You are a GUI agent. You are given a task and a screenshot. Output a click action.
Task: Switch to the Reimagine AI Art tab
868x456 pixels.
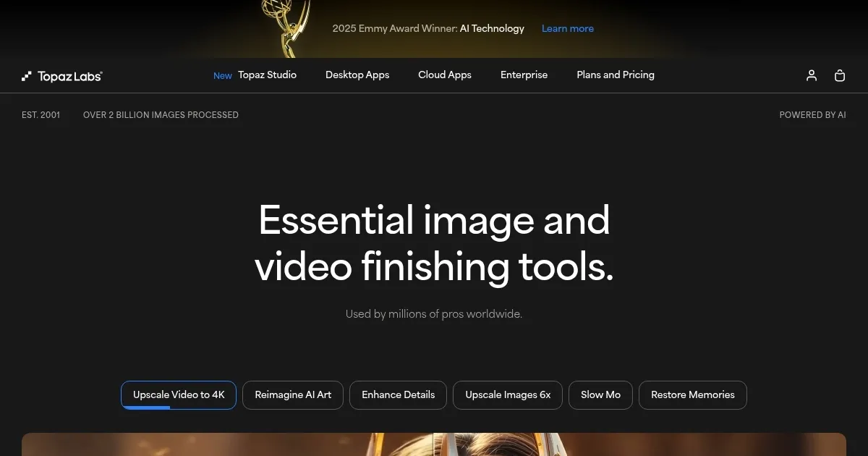coord(293,394)
